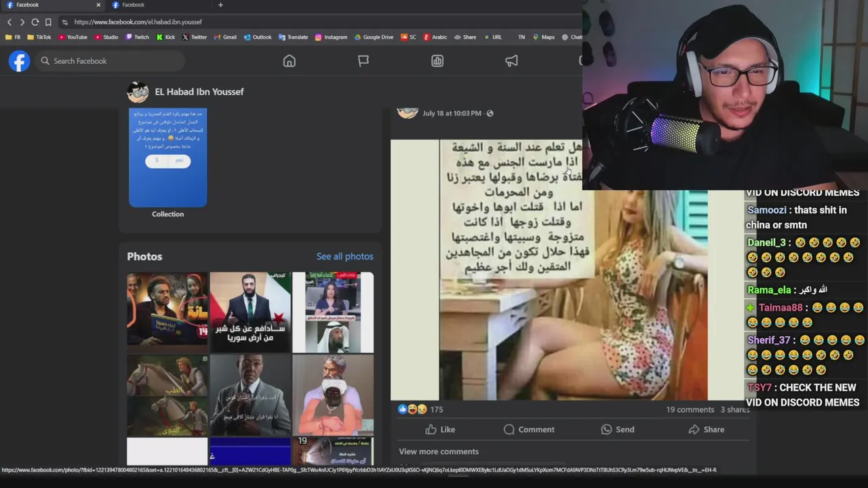Open the SC bookmark
The height and width of the screenshot is (488, 868).
click(x=408, y=37)
